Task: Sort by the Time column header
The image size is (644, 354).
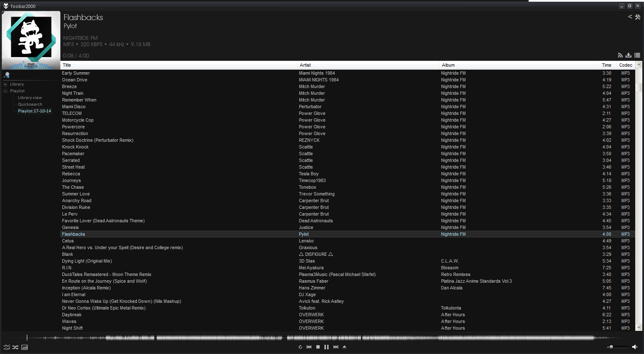Action: [x=606, y=65]
